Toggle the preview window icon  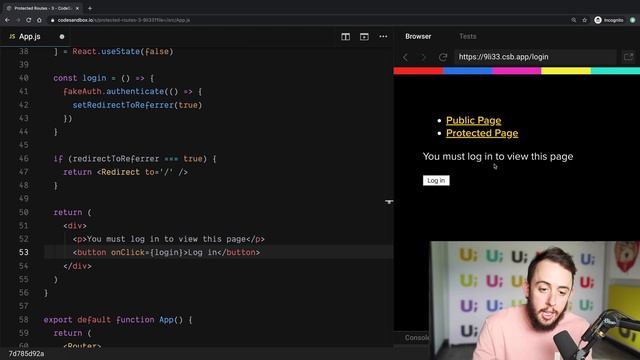click(x=364, y=37)
